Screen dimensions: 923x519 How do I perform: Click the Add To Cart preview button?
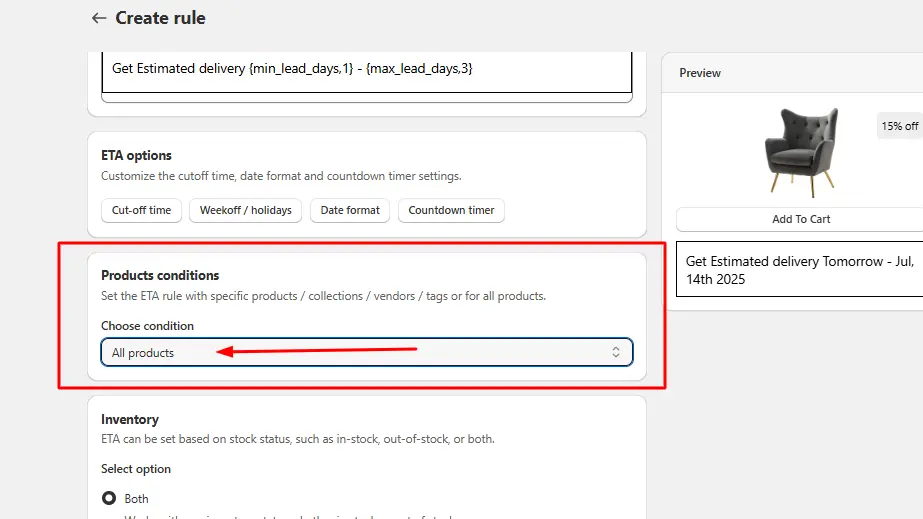click(x=801, y=219)
